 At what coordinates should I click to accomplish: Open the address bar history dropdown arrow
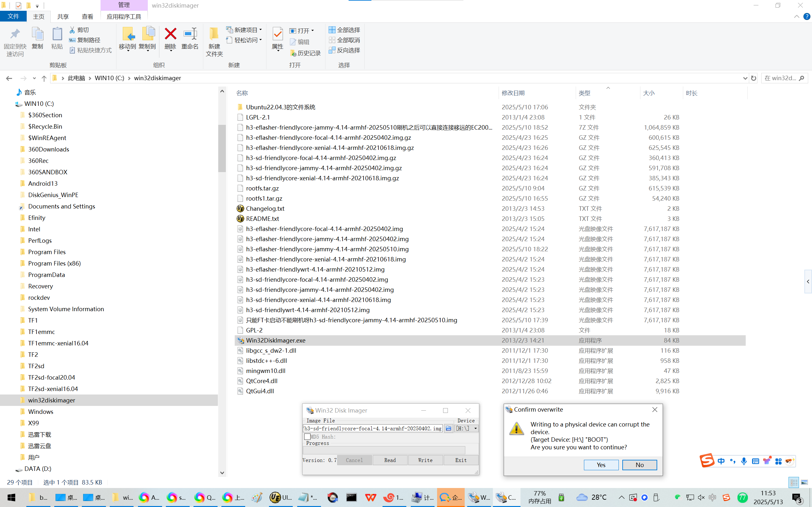coord(745,78)
